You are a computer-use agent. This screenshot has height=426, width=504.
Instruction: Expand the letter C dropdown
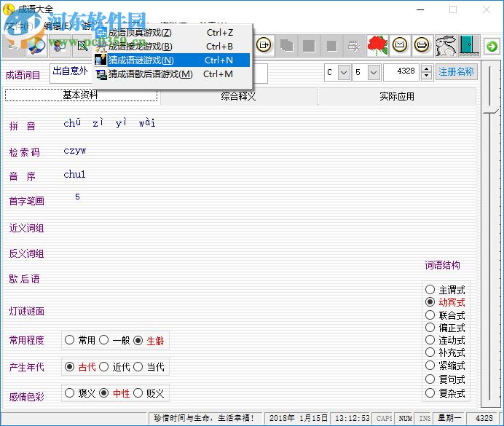click(344, 72)
